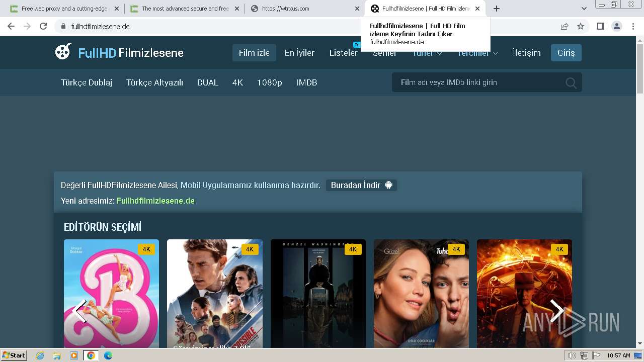
Task: Click the Chrome icon in the taskbar
Action: 91,355
